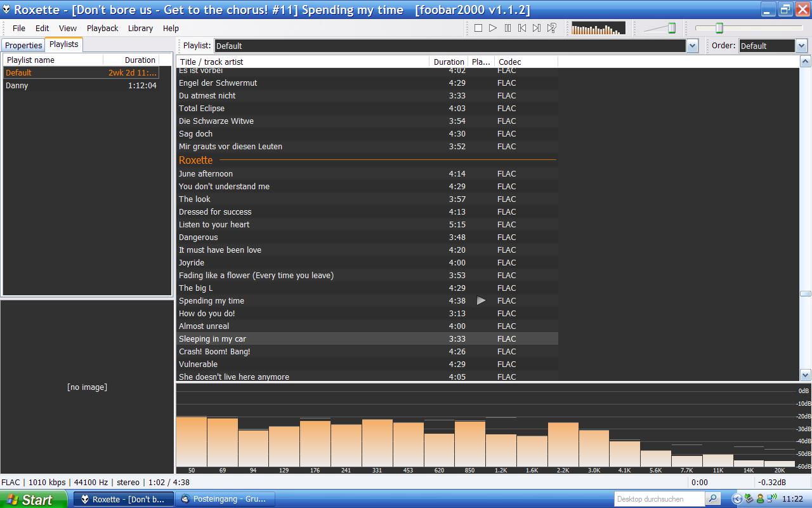Open the Playback menu
Screen dimensions: 812x508
coord(103,28)
